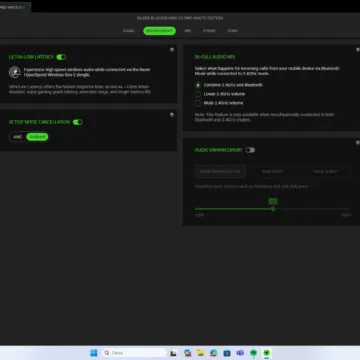Screen dimensions: 360x360
Task: Select the third audio enhancement mode button
Action: pos(325,172)
